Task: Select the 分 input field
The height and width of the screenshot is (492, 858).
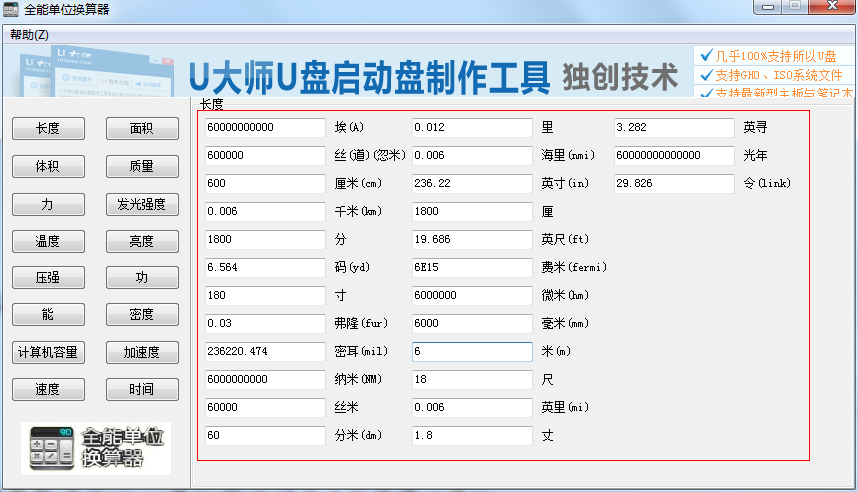Action: (x=265, y=239)
